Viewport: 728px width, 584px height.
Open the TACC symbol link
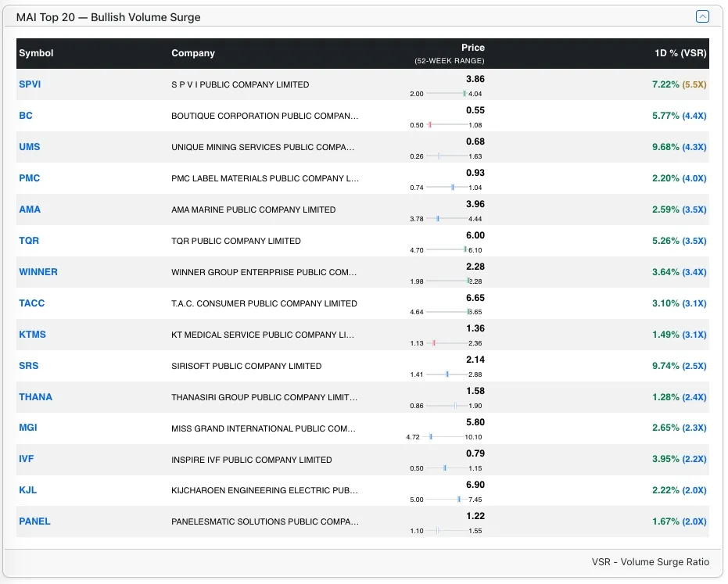(x=31, y=303)
